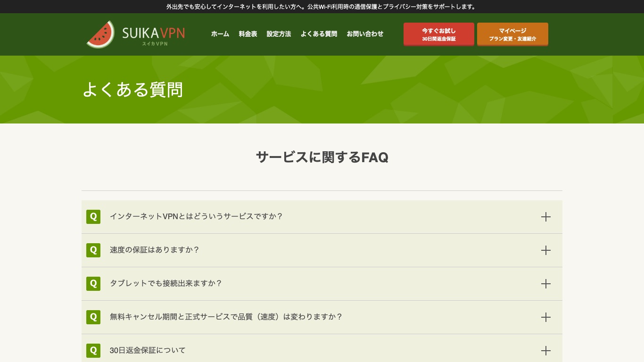Click the red 今すぐお試し button
This screenshot has width=644, height=362.
coord(439,34)
